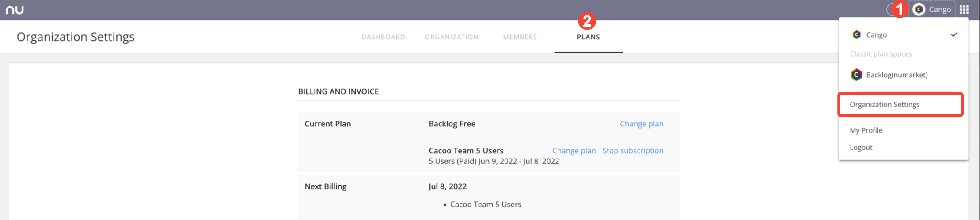Viewport: 980px width, 220px height.
Task: Click the 5 Users (Paid) date range
Action: pyautogui.click(x=494, y=162)
